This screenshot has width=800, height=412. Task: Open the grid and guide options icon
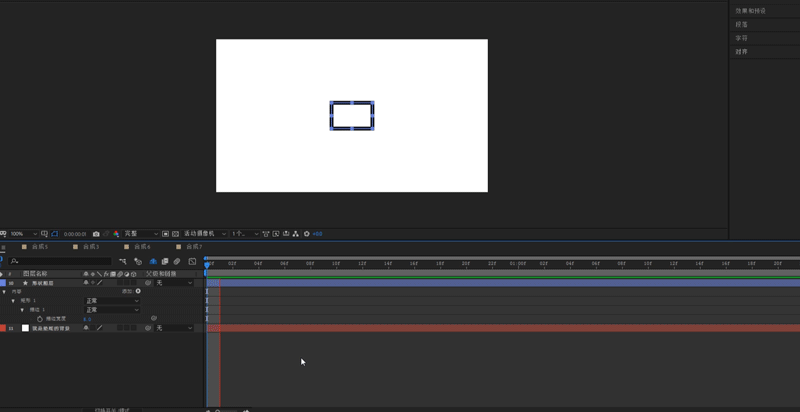44,234
